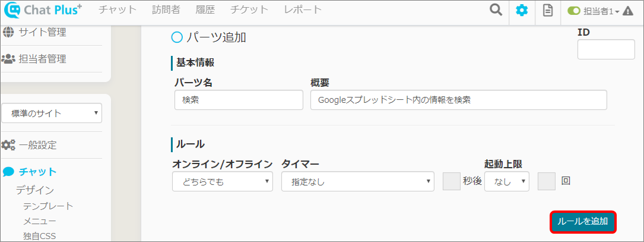Click the document icon in header

[x=548, y=10]
